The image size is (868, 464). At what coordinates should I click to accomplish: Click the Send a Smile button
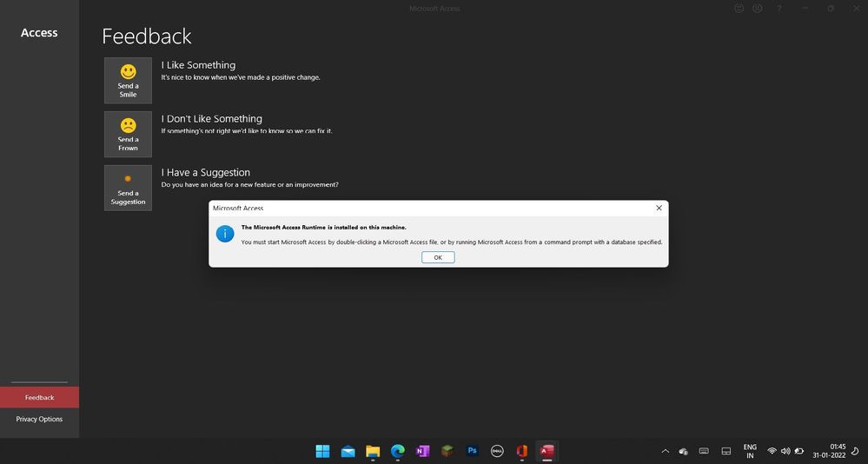[x=128, y=80]
